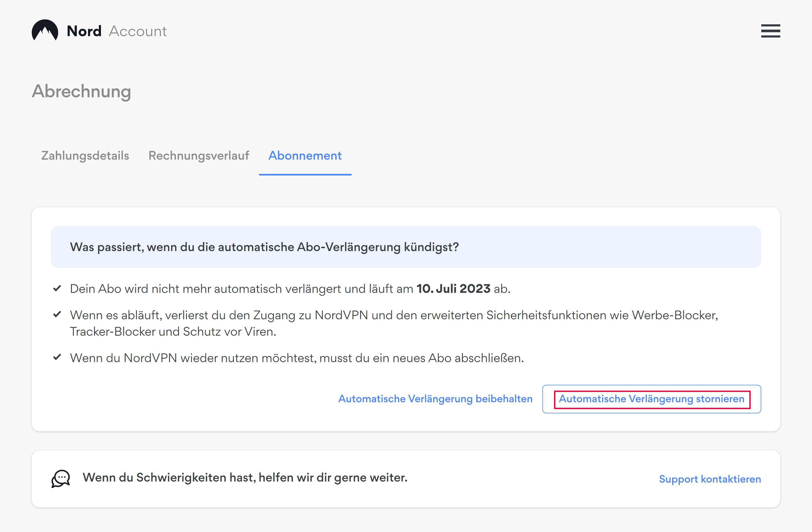The width and height of the screenshot is (812, 532).
Task: Click the support chat bubble icon
Action: tap(61, 478)
